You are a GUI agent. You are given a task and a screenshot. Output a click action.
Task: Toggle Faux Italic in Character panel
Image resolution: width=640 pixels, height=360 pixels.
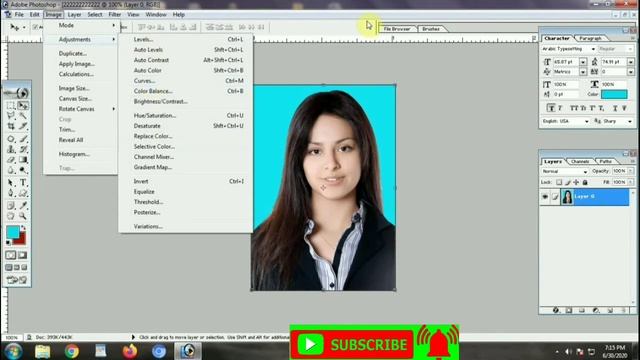pos(560,108)
